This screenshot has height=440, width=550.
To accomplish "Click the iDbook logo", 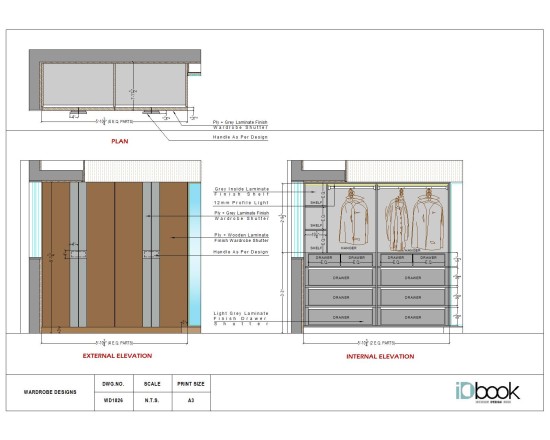I will [x=488, y=392].
